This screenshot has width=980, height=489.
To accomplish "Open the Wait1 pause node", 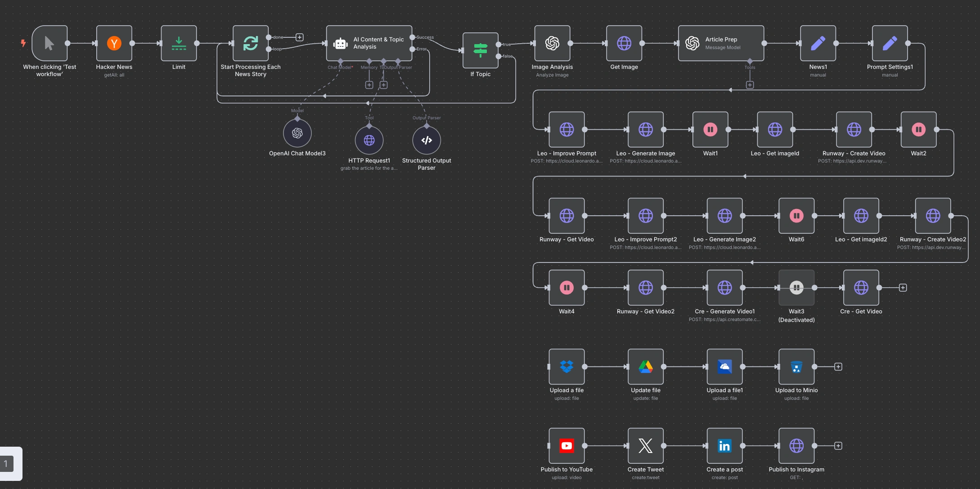I will (x=710, y=130).
